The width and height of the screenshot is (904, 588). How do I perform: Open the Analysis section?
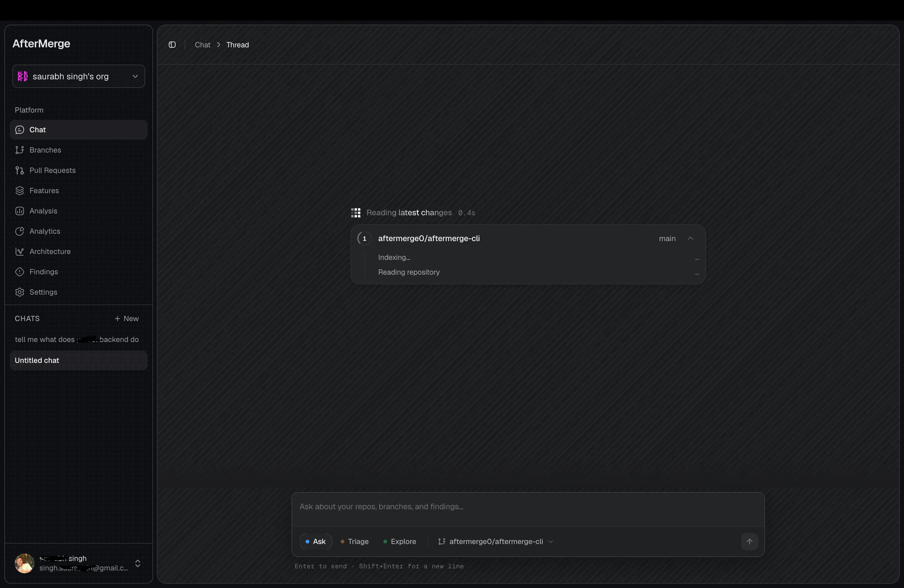point(79,211)
